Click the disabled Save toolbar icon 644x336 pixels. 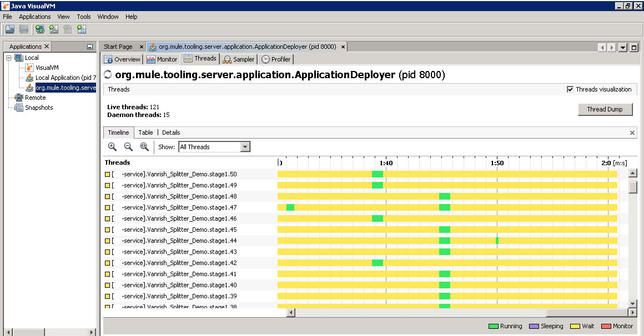click(24, 29)
